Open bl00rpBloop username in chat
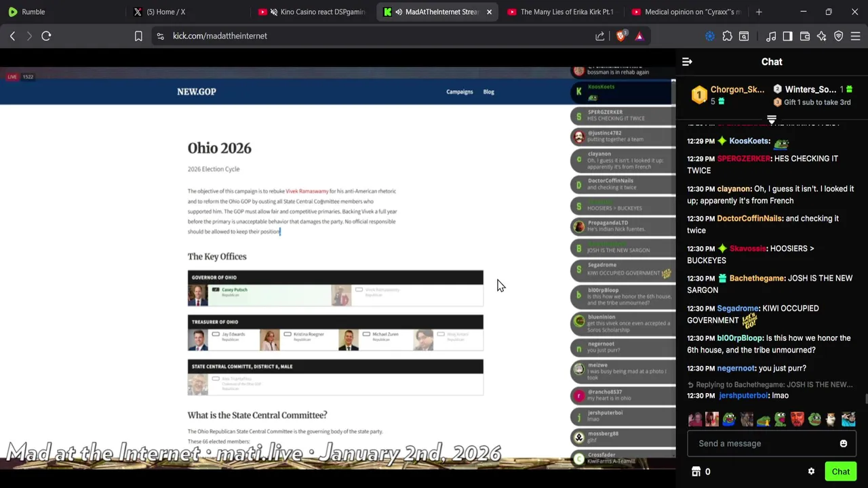The image size is (868, 488). click(739, 338)
